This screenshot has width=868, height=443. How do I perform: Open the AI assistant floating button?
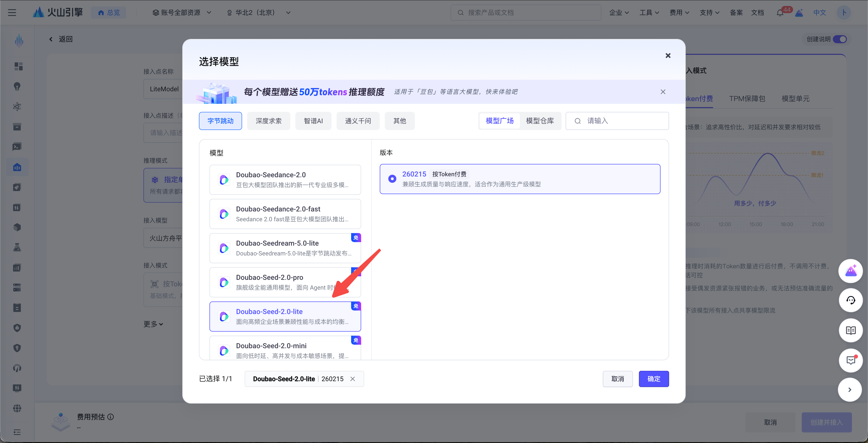tap(850, 271)
